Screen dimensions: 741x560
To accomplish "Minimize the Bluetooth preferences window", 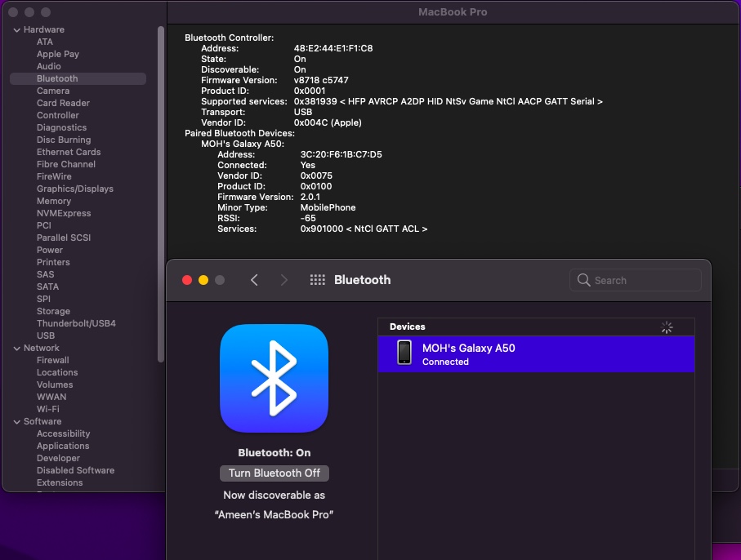I will (x=203, y=280).
